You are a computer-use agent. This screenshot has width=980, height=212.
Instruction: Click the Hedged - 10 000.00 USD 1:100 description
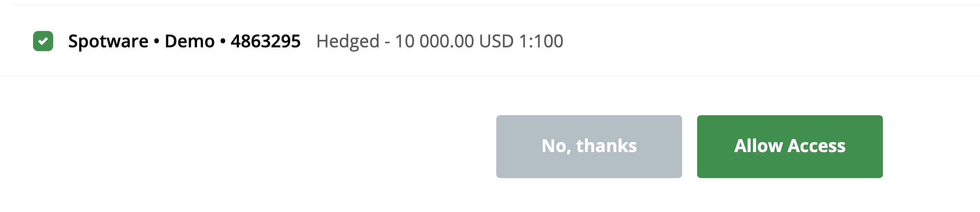440,41
